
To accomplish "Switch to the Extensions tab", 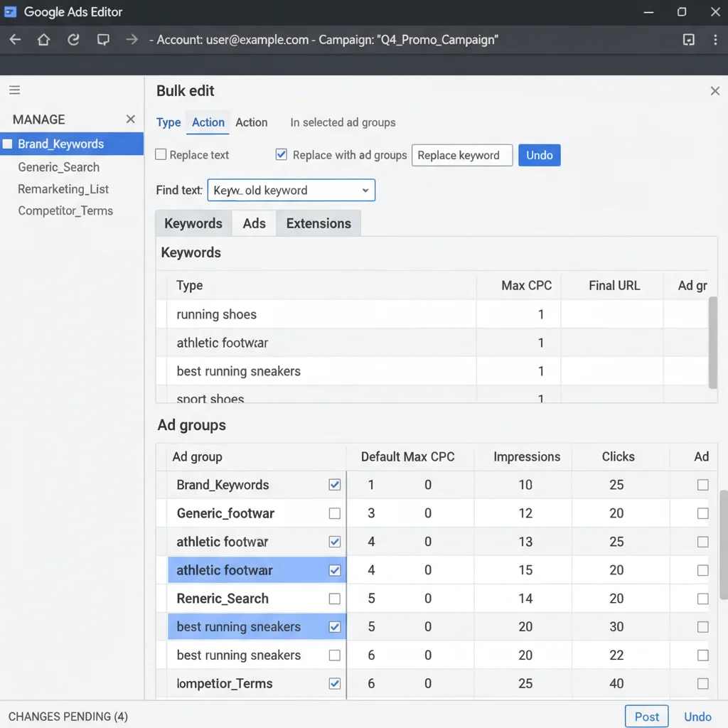I will pyautogui.click(x=318, y=223).
